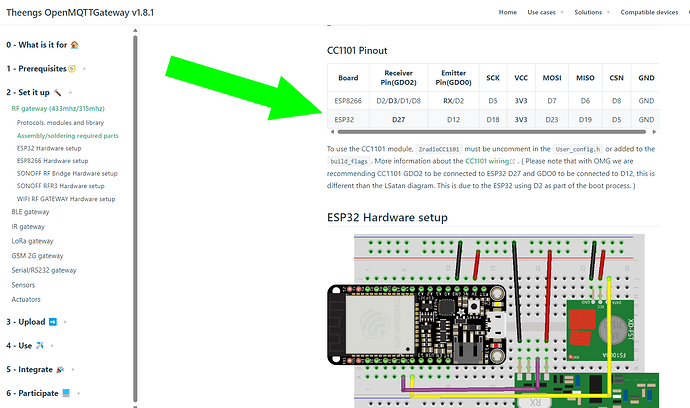Open the Solutions dropdown menu
Screen dimensions: 690x408
592,12
